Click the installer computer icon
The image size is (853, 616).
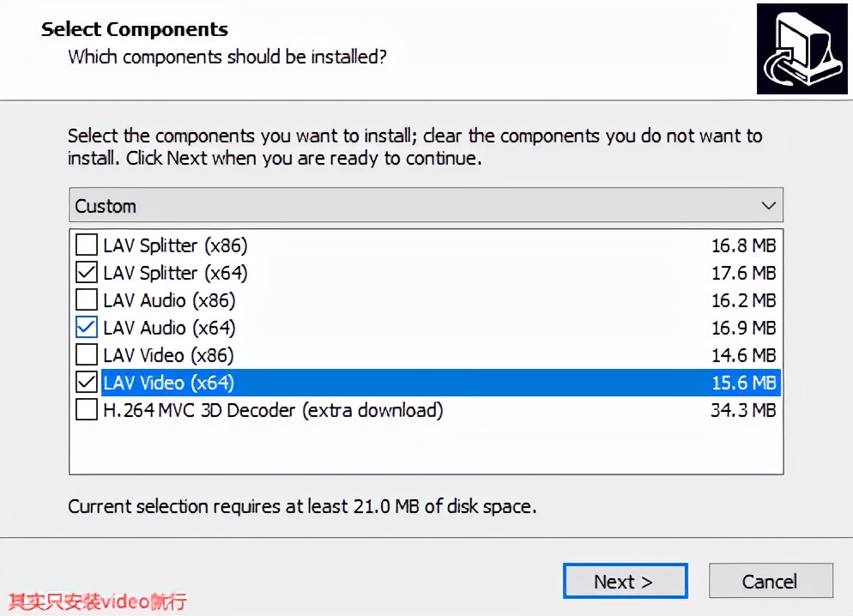pyautogui.click(x=801, y=49)
